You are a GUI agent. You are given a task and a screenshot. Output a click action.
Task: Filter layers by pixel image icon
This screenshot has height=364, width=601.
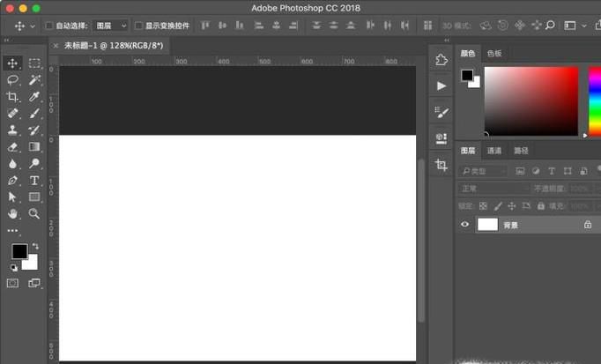[520, 171]
